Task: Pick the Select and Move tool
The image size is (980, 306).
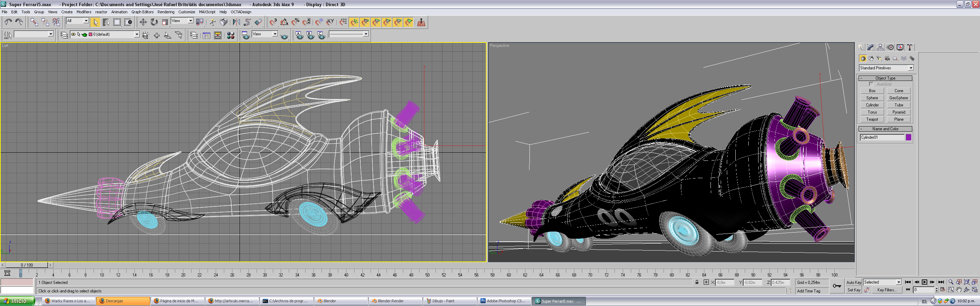Action: [x=143, y=22]
